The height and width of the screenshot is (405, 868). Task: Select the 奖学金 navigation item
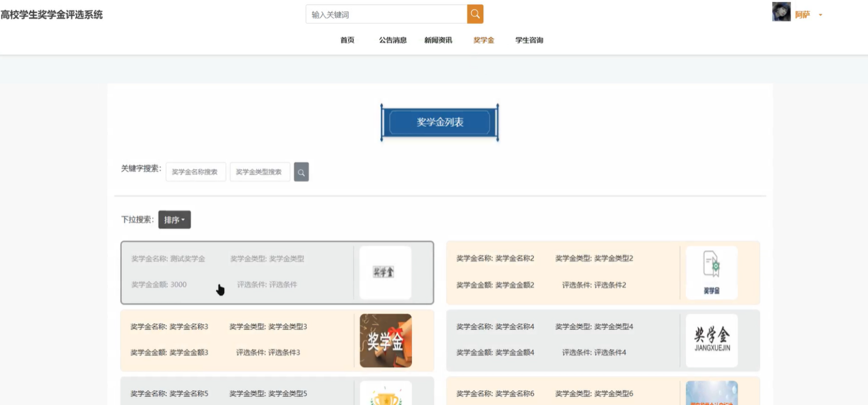(484, 40)
